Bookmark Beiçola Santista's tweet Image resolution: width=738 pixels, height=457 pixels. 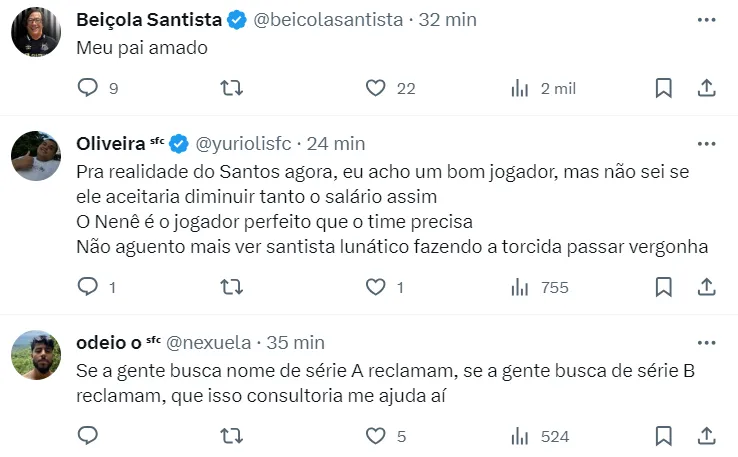point(663,88)
